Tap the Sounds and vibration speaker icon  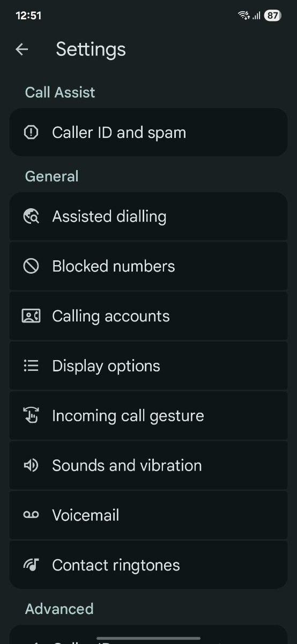click(x=31, y=465)
